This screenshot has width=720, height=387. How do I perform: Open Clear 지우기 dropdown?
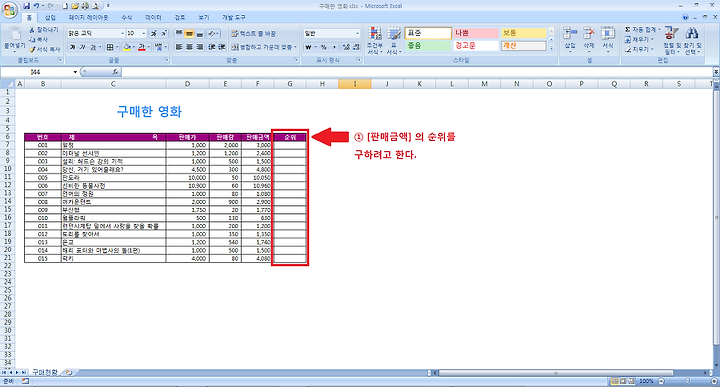(639, 49)
